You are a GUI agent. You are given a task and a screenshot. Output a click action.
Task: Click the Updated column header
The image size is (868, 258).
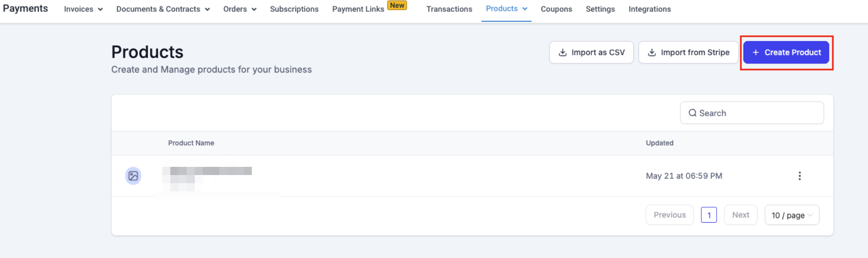point(660,143)
